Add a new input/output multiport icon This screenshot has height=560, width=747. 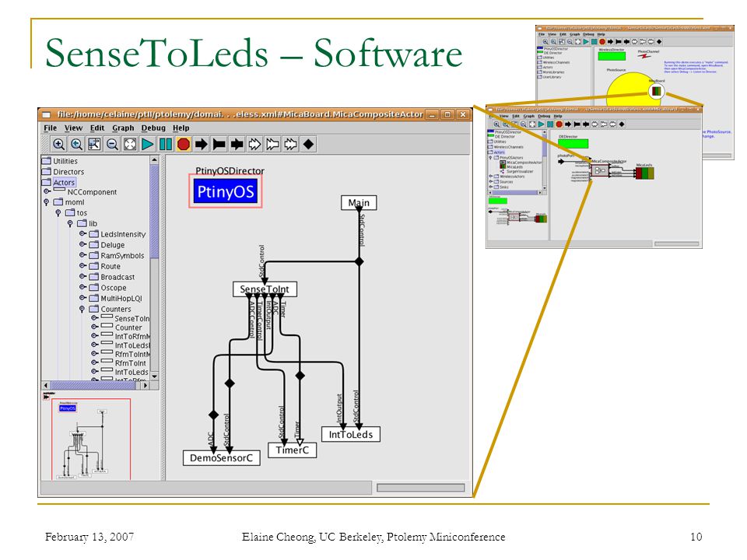point(290,144)
